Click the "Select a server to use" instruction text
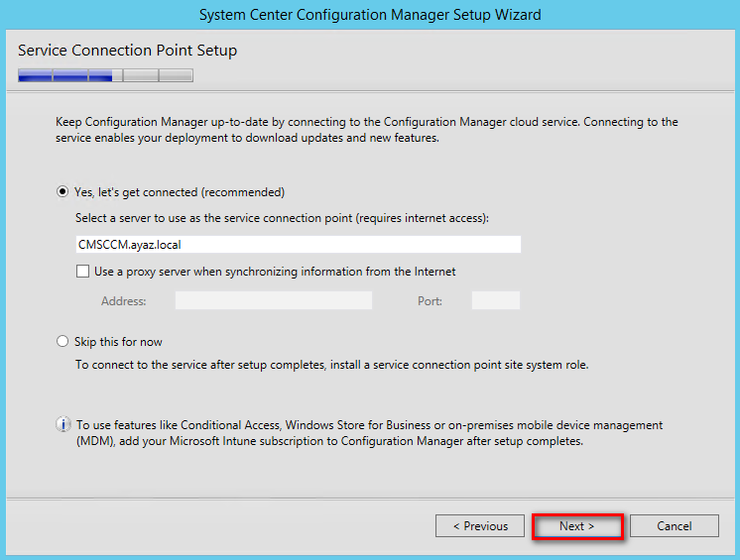Viewport: 740px width, 560px height. click(x=283, y=217)
